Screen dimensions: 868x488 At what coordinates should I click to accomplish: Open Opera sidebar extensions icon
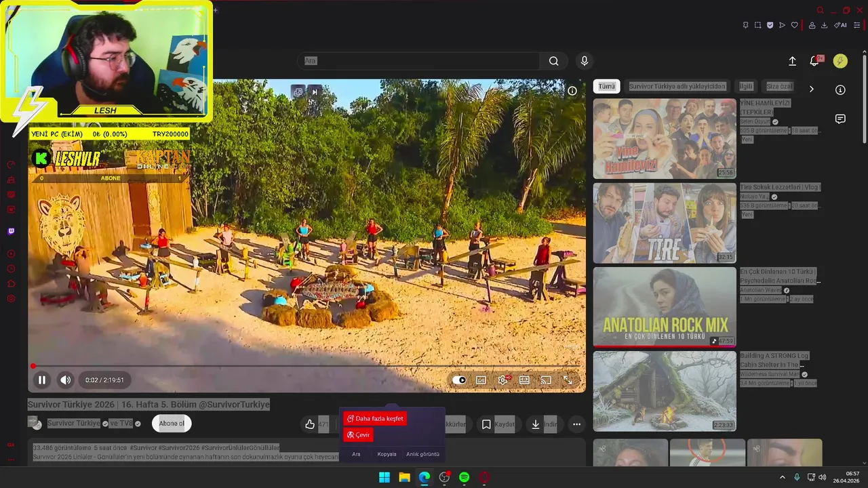point(11,284)
